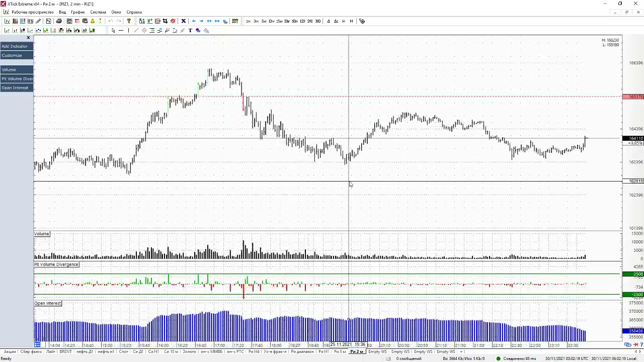644x362 pixels.
Task: Click the alert bell toolbar icon
Action: (x=92, y=21)
